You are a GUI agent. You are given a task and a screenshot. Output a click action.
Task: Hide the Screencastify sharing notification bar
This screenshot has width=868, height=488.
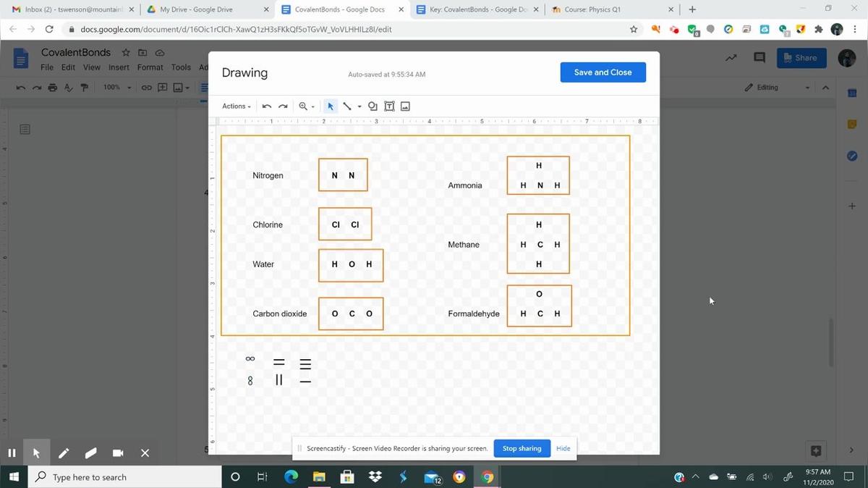click(563, 448)
